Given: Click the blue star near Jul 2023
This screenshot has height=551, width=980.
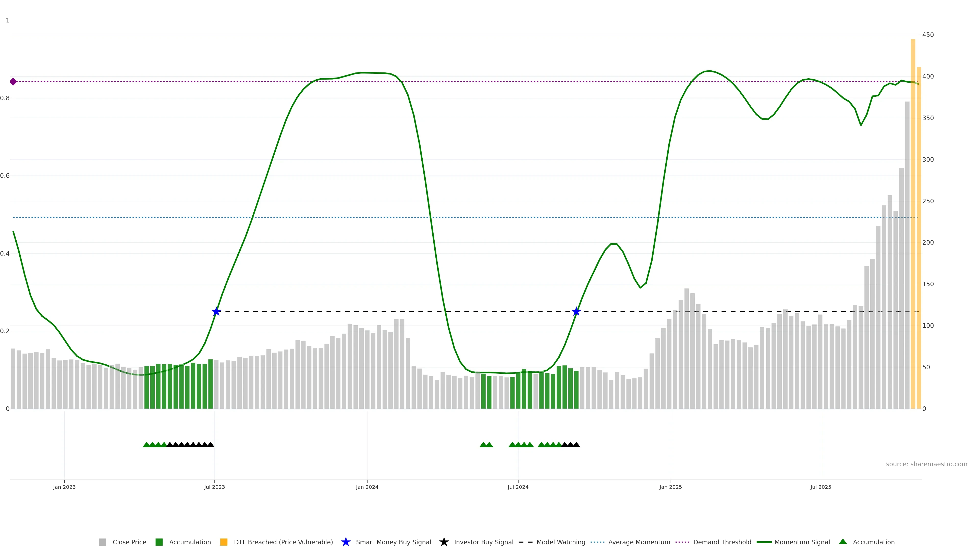Looking at the screenshot, I should (x=216, y=312).
